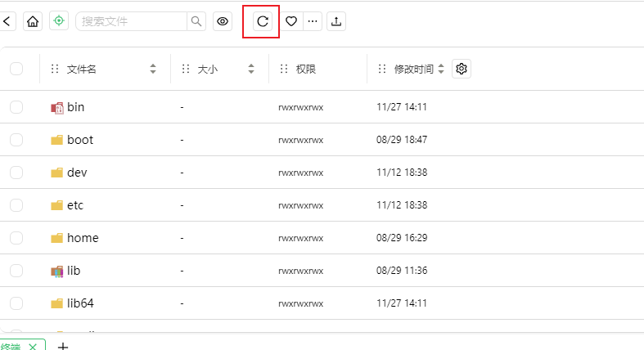Sort by 修改时间 column arrows
644x350 pixels.
[442, 70]
